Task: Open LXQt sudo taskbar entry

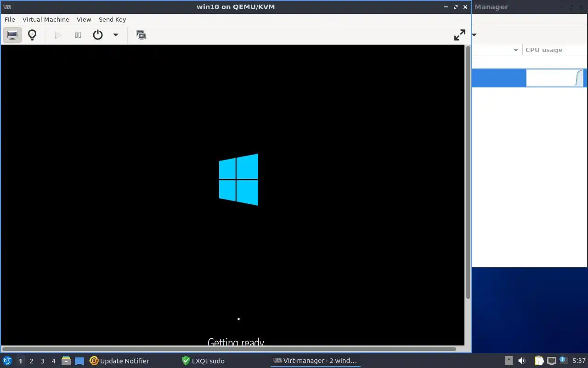Action: tap(204, 361)
